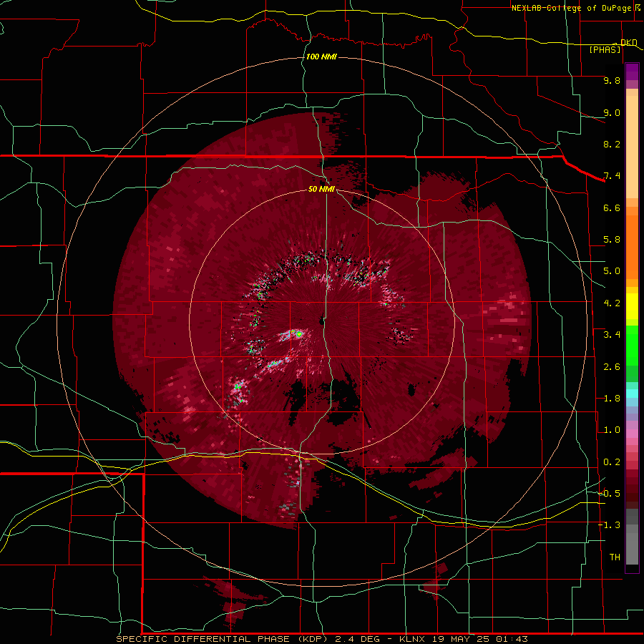Click the yellow color bar segment near 4.2
Screen dimensions: 644x644
tap(632, 306)
